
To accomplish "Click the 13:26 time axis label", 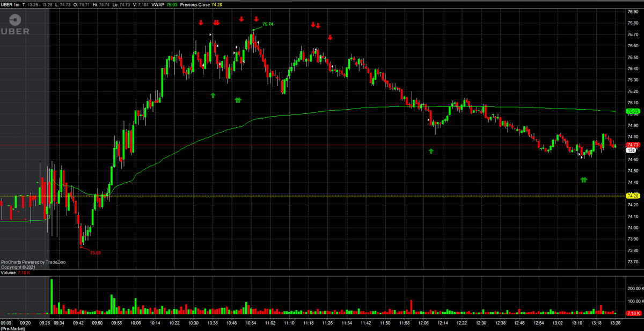I will 615,323.
